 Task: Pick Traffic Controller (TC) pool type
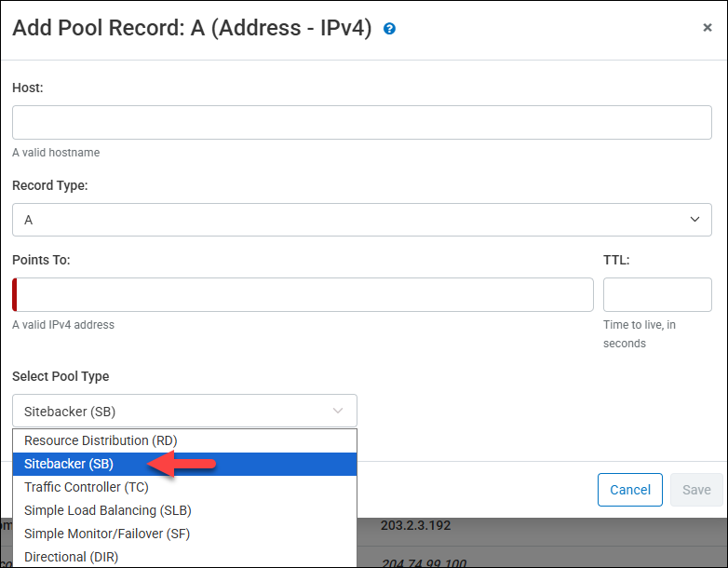(87, 487)
